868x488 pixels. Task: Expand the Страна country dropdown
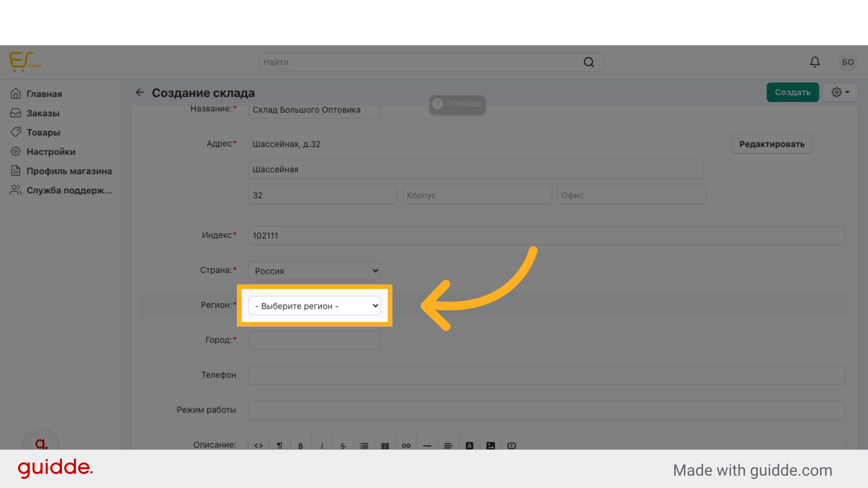pyautogui.click(x=315, y=271)
